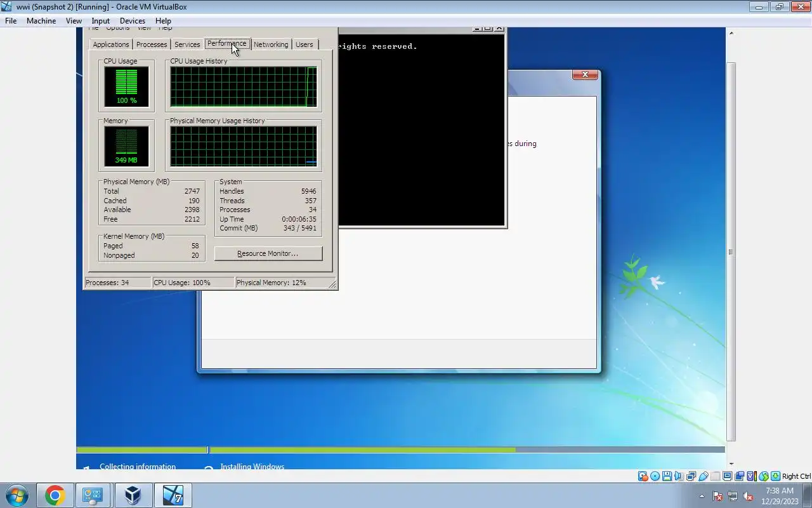This screenshot has width=812, height=508.
Task: Click the greyed shared folders indicator icon
Action: pos(715,476)
